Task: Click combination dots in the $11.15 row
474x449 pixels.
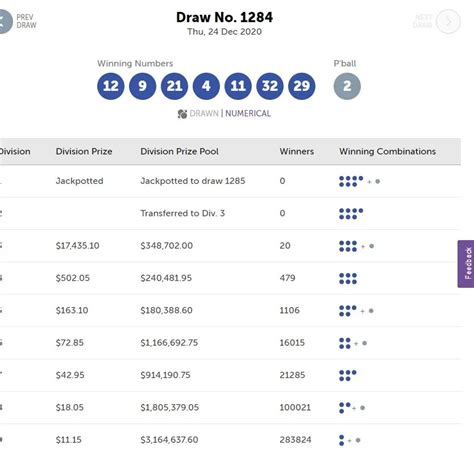Action: point(349,440)
